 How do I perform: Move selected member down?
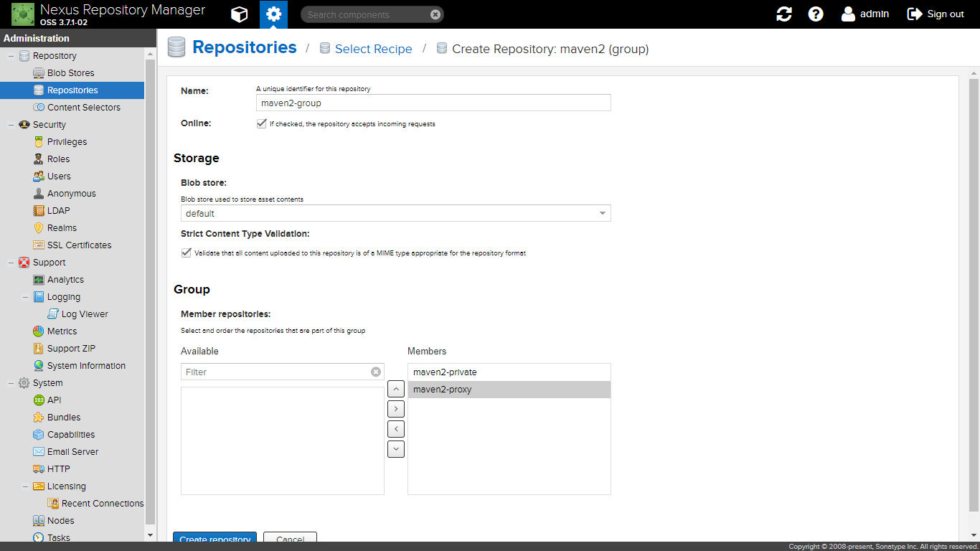click(x=395, y=449)
